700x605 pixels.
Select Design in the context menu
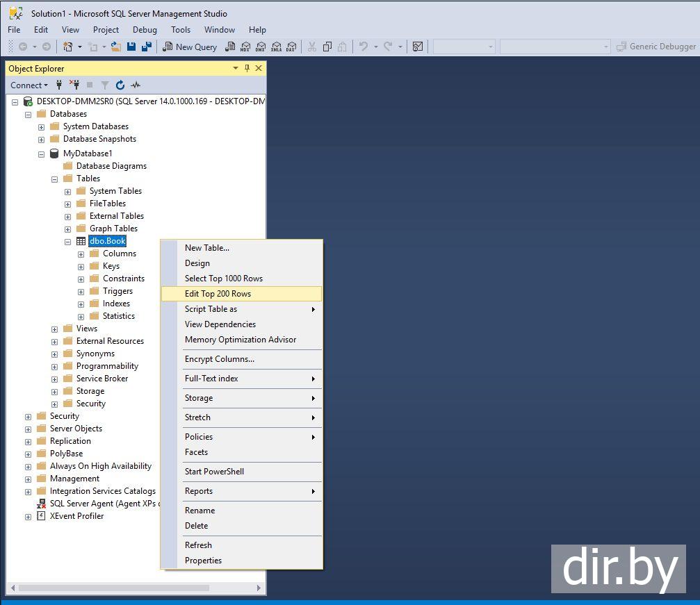(197, 263)
